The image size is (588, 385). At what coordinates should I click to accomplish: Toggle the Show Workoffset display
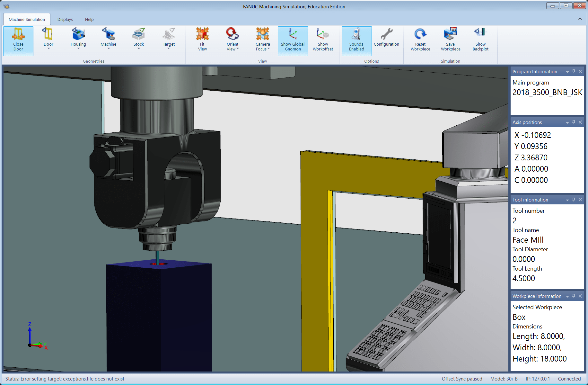click(x=323, y=40)
